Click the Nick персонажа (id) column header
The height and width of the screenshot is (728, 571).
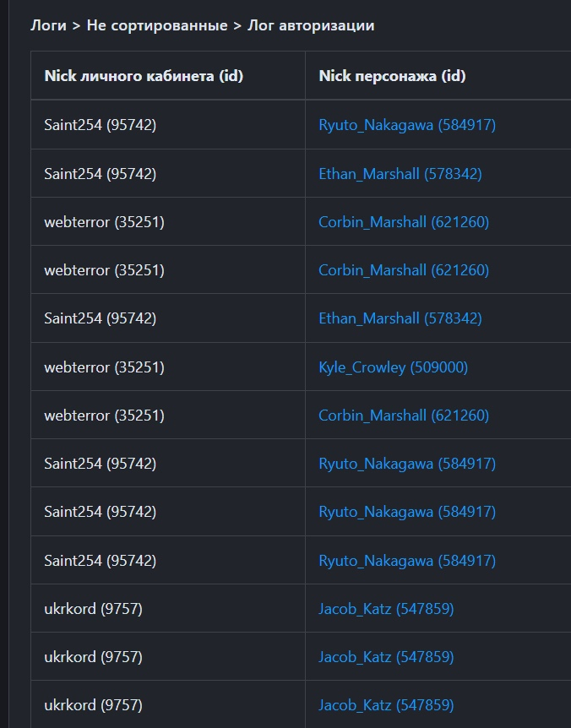(x=392, y=76)
